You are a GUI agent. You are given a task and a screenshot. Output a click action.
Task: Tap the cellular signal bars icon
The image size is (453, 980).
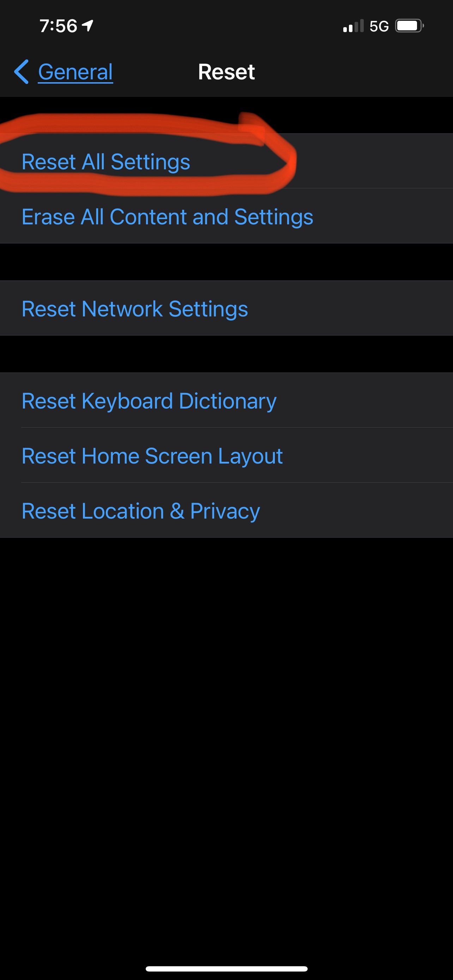coord(354,26)
